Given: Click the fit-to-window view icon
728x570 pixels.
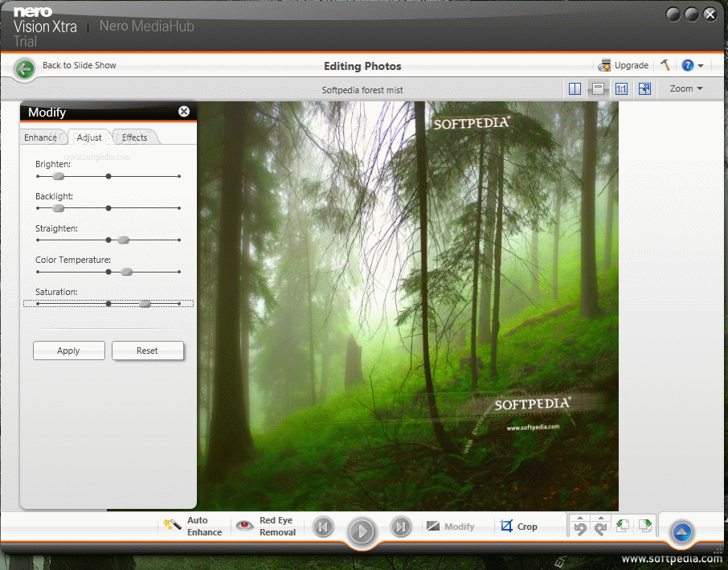Looking at the screenshot, I should pos(645,88).
